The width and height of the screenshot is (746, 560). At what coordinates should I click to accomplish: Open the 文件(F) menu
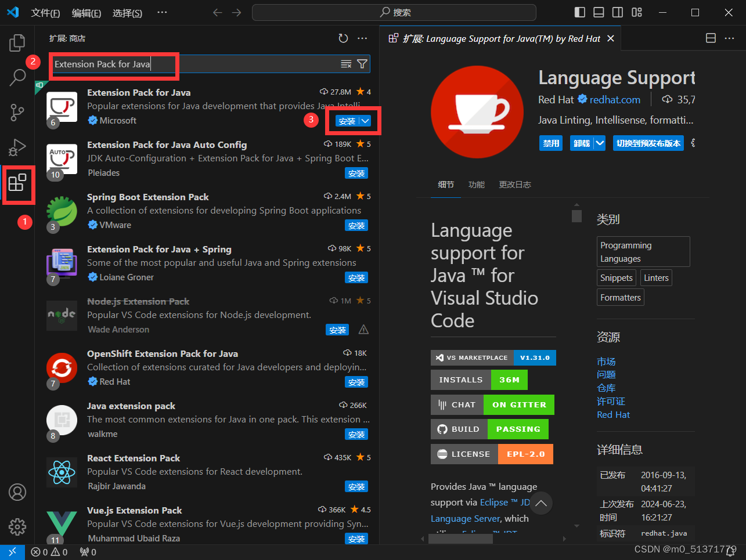(45, 13)
